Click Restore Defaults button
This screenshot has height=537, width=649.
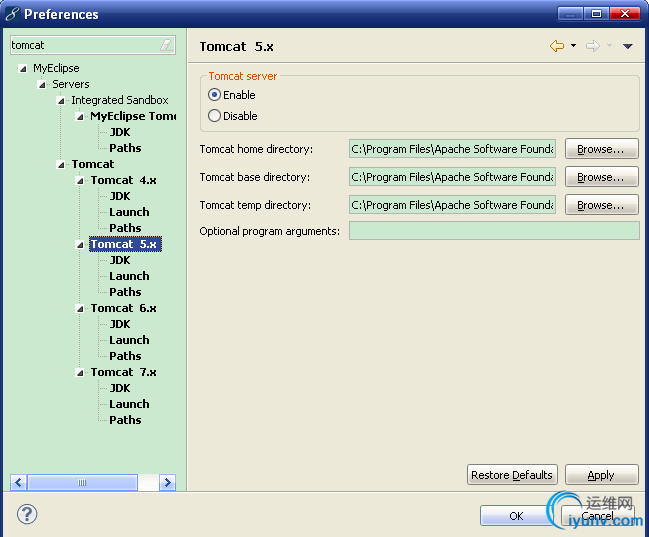click(512, 474)
